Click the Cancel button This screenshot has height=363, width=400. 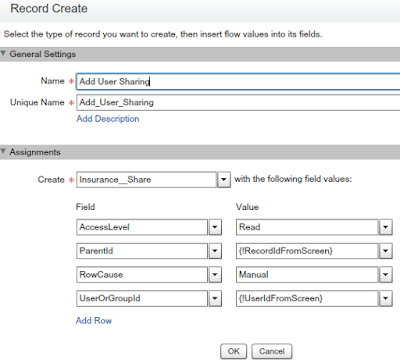tap(272, 351)
